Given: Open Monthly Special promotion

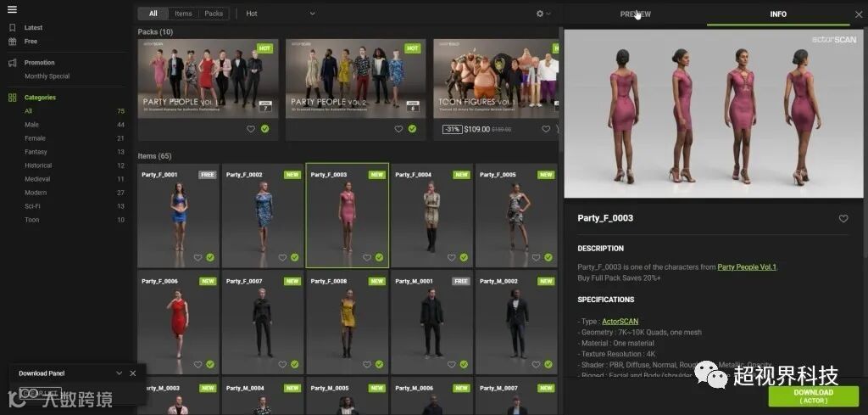Looking at the screenshot, I should (47, 76).
